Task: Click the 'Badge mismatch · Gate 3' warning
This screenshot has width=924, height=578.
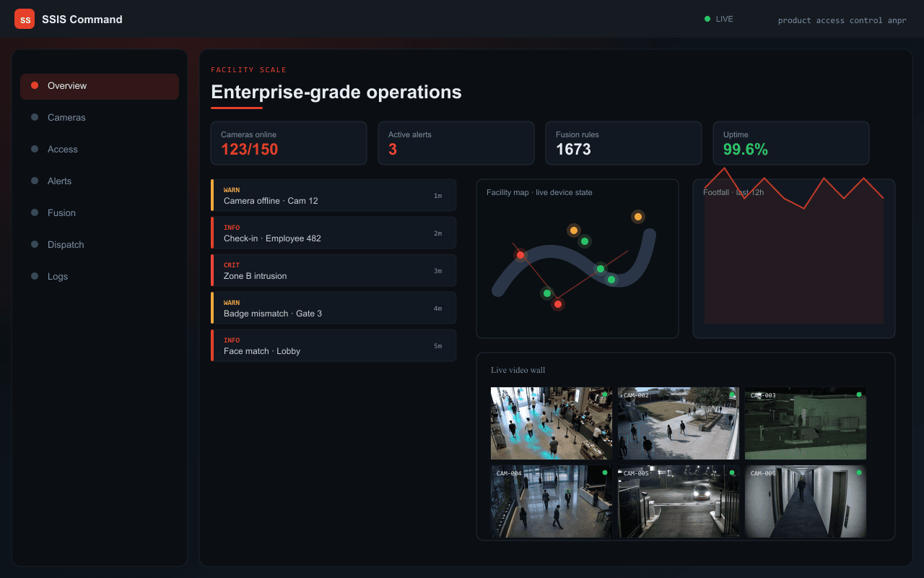Action: tap(334, 308)
